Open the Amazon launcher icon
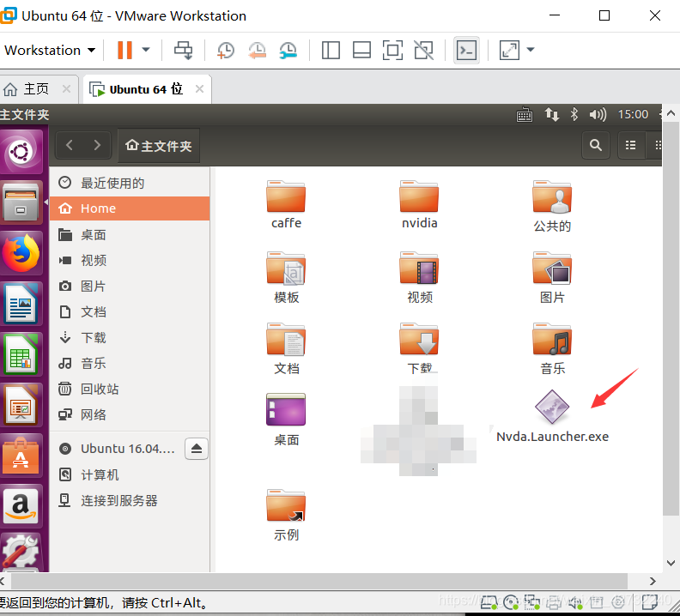680x616 pixels. click(x=21, y=506)
